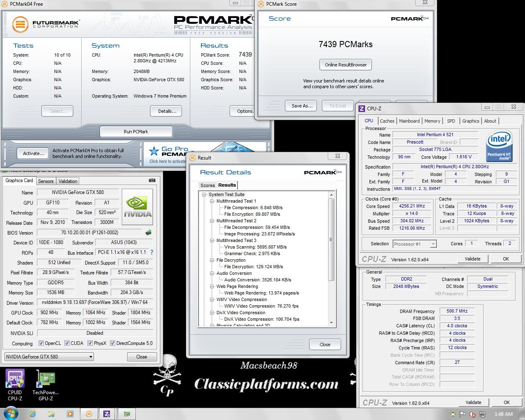Screen dimensions: 525x420
Task: Click Save As in PCMark Score window
Action: (x=302, y=106)
